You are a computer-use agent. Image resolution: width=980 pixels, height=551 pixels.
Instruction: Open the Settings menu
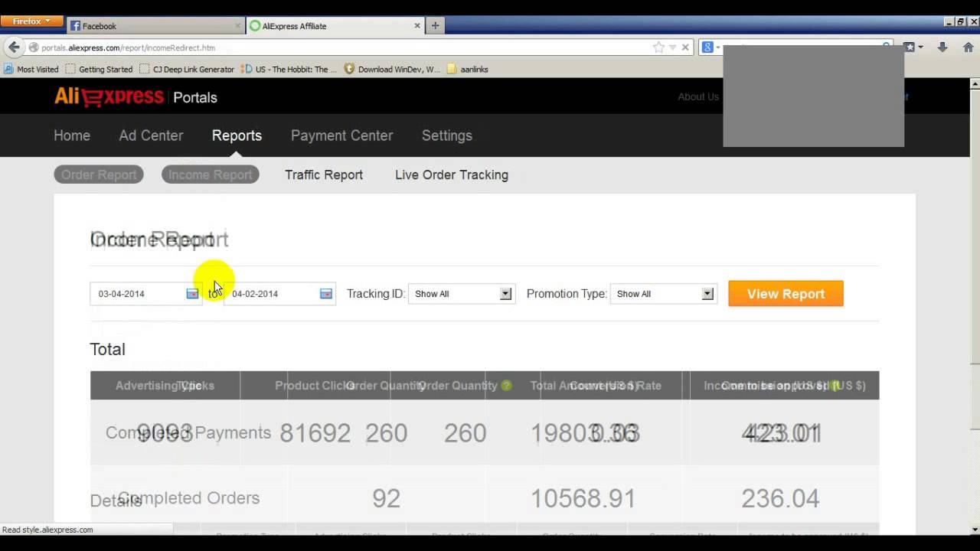click(447, 135)
